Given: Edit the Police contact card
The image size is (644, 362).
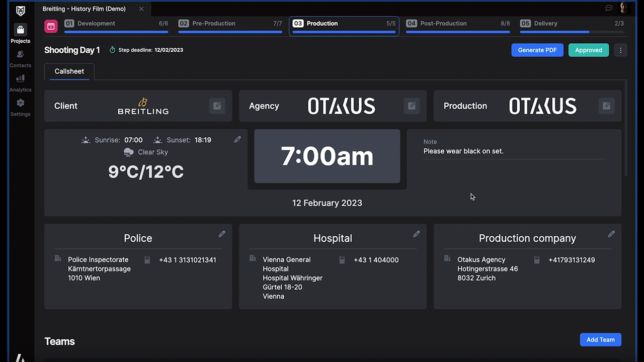Looking at the screenshot, I should click(222, 234).
